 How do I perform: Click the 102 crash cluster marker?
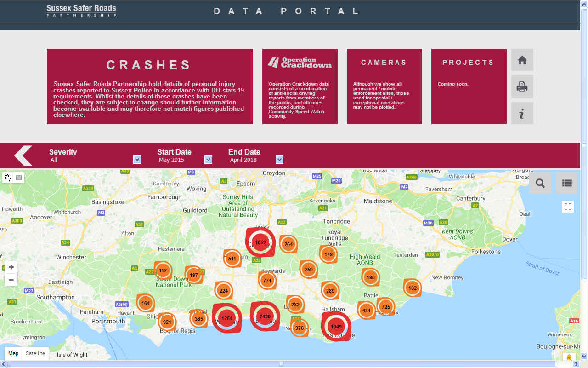pos(413,288)
